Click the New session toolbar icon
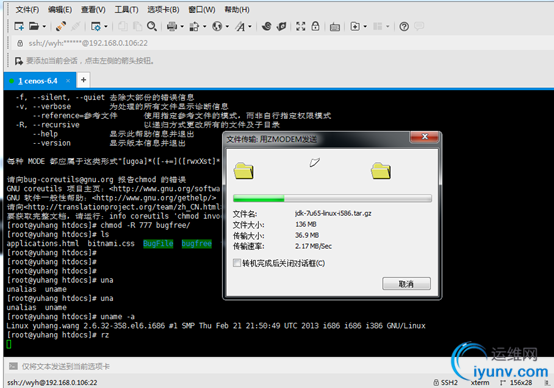 [19, 26]
